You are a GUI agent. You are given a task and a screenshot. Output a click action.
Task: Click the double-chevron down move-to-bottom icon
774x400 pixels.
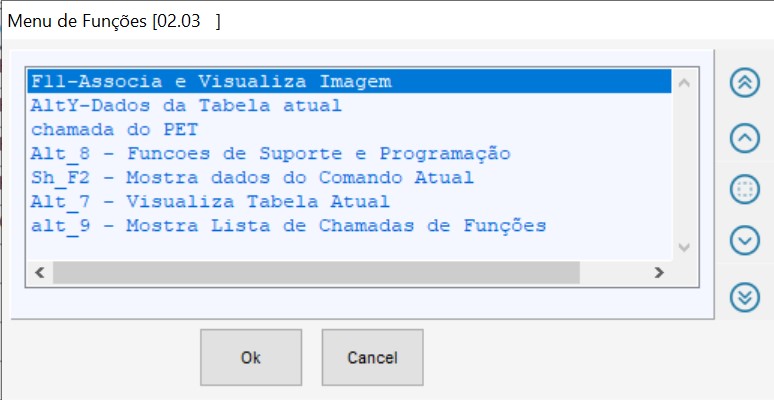(745, 296)
